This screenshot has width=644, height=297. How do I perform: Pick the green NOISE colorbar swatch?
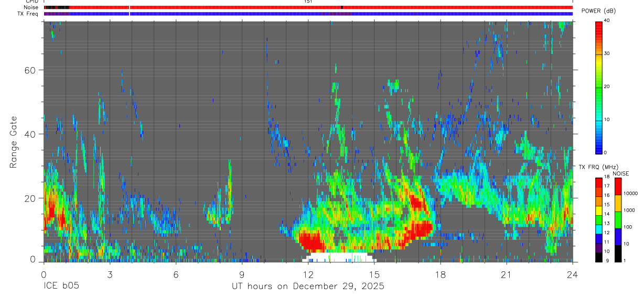[618, 220]
